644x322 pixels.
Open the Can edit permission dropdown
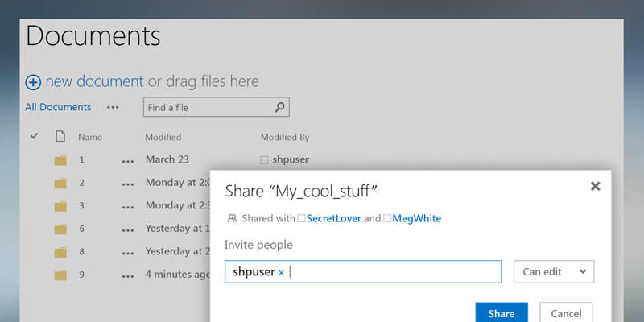[x=553, y=271]
